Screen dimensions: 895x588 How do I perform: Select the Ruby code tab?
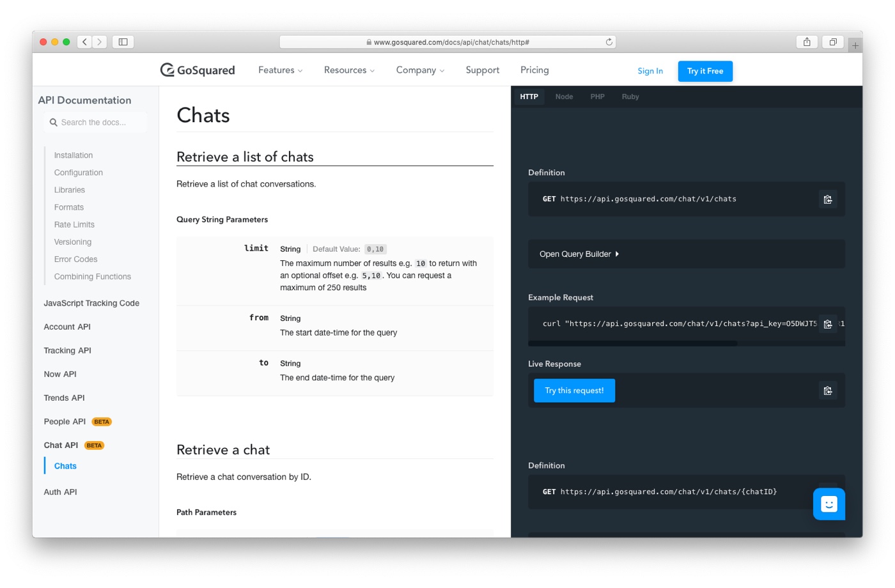(x=630, y=97)
